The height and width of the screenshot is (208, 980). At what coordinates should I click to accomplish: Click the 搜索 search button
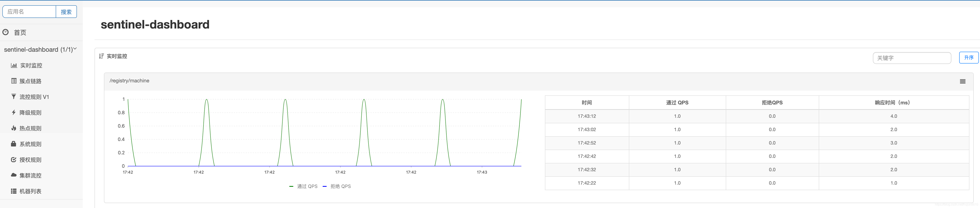pos(66,12)
